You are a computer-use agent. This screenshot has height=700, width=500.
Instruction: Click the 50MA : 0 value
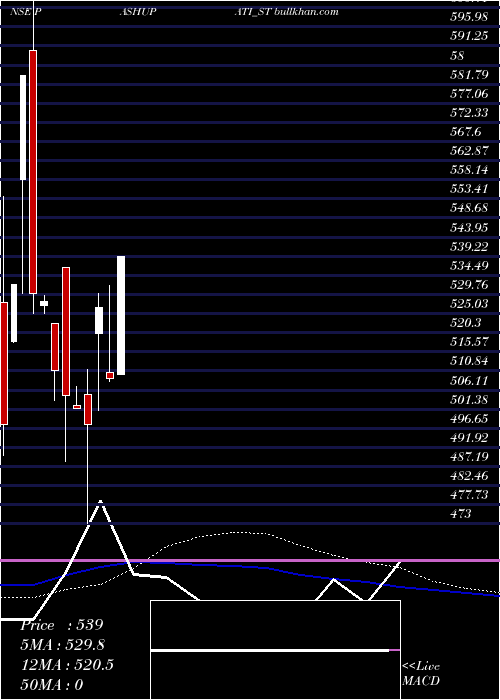[x=52, y=684]
